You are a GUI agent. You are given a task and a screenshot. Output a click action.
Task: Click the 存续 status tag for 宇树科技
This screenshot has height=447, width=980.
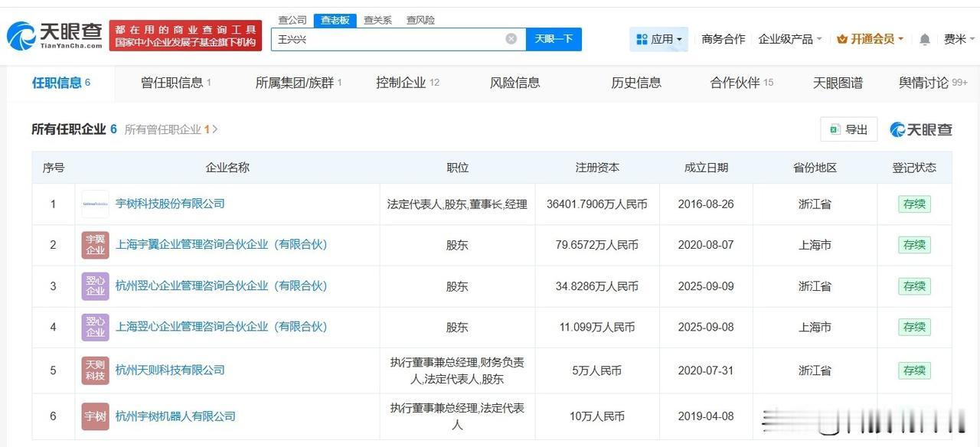click(914, 204)
